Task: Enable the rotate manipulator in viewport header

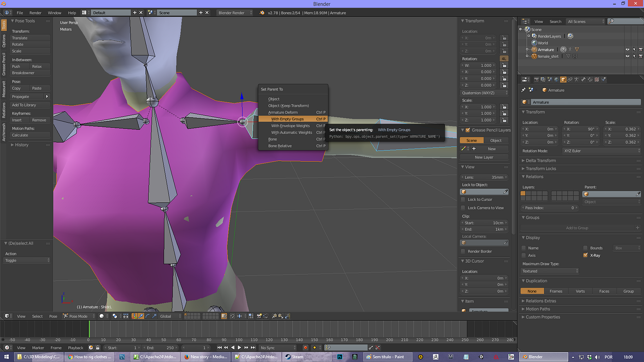Action: point(147,316)
